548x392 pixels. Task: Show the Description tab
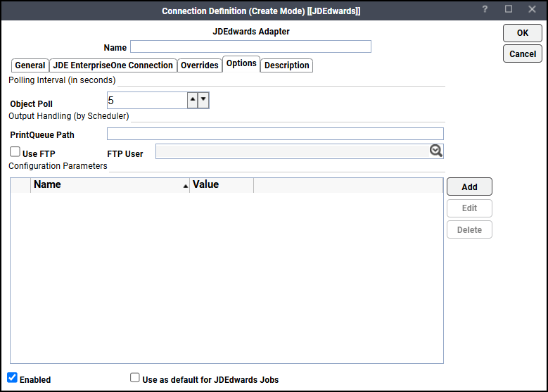tap(286, 65)
